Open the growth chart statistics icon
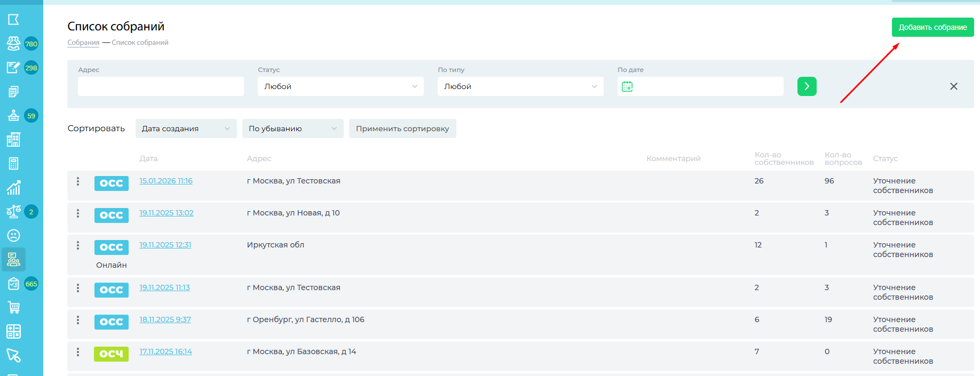The image size is (980, 376). click(x=13, y=188)
